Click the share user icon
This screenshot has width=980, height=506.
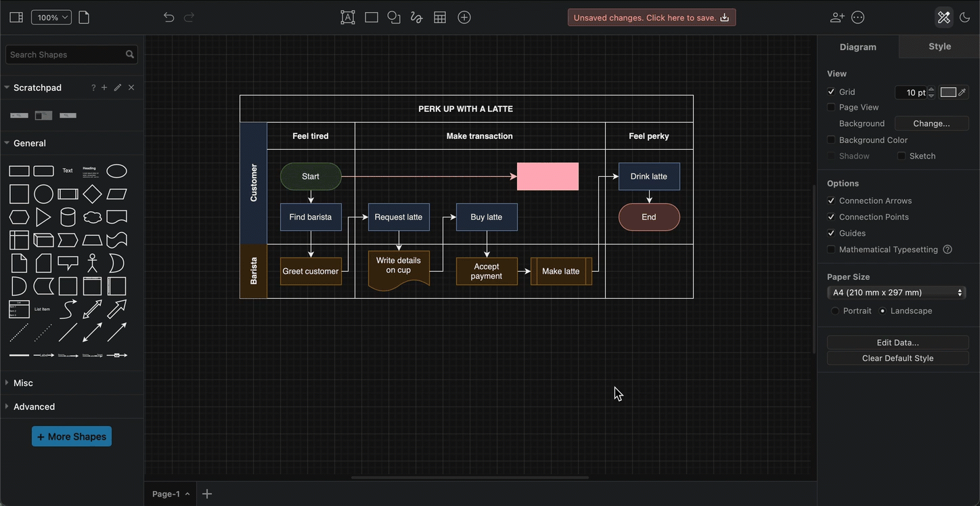[x=837, y=18]
